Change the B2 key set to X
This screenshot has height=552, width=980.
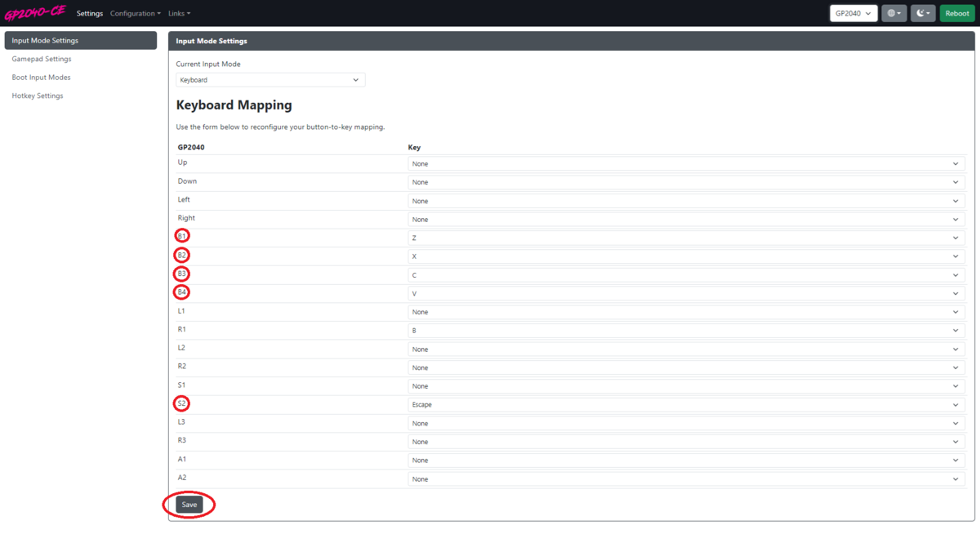(686, 256)
